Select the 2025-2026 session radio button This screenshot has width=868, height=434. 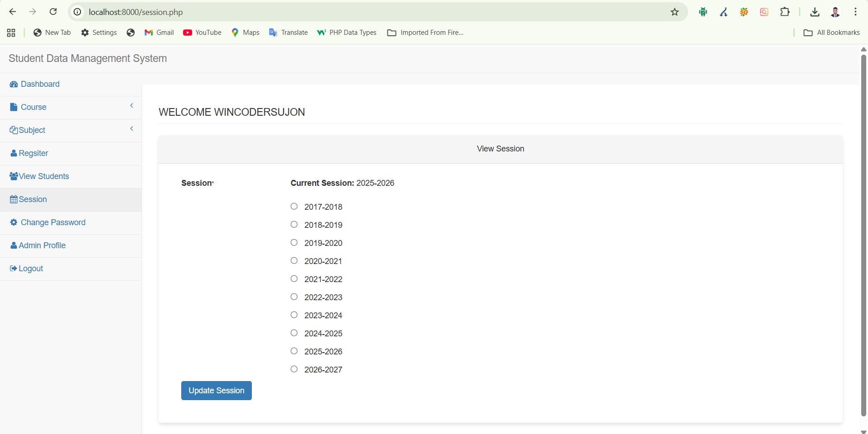coord(294,351)
